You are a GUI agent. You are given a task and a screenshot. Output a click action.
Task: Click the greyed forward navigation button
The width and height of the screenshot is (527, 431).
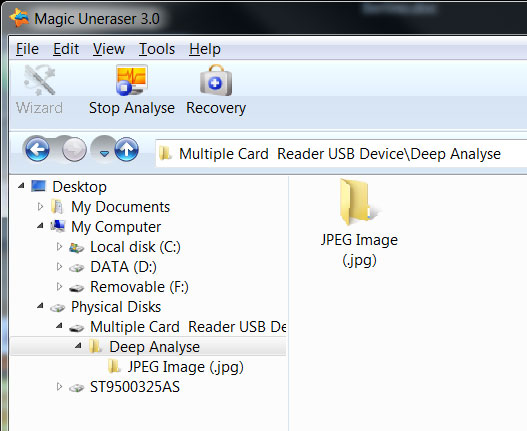[x=74, y=150]
